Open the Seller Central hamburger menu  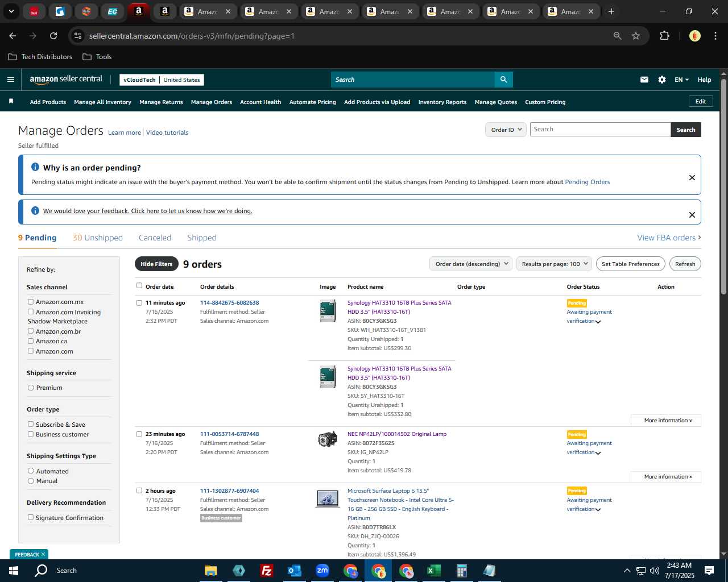point(10,80)
